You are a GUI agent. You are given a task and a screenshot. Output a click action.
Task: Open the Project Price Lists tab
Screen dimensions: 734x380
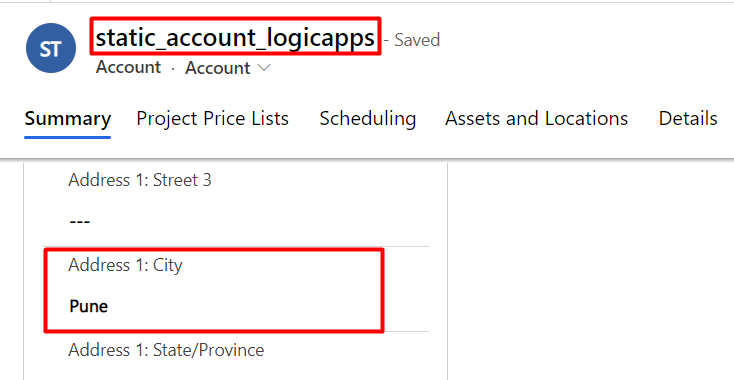click(212, 119)
